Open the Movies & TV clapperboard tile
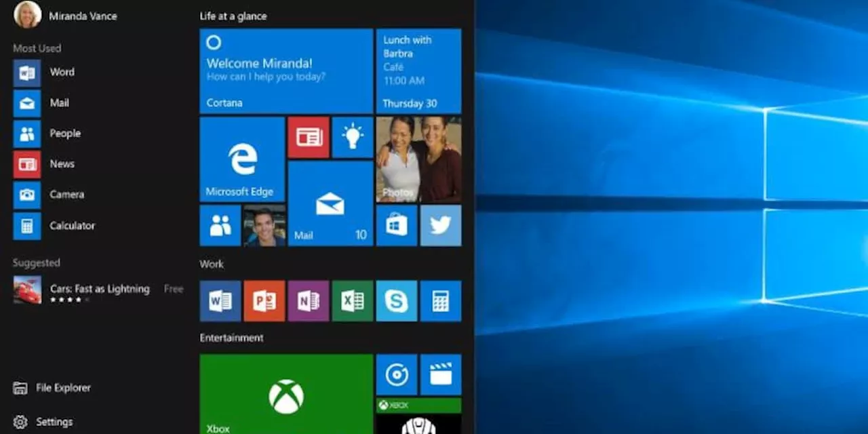868x434 pixels. click(441, 374)
